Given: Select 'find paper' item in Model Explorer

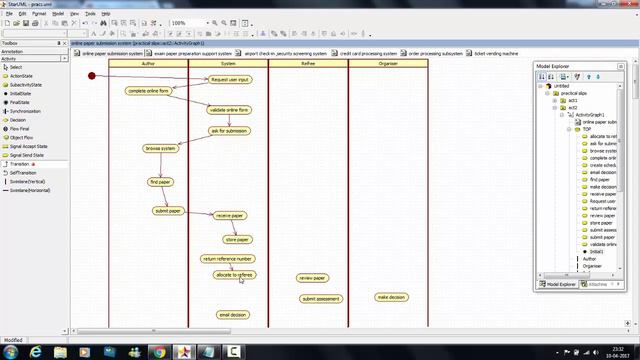Looking at the screenshot, I should point(599,180).
